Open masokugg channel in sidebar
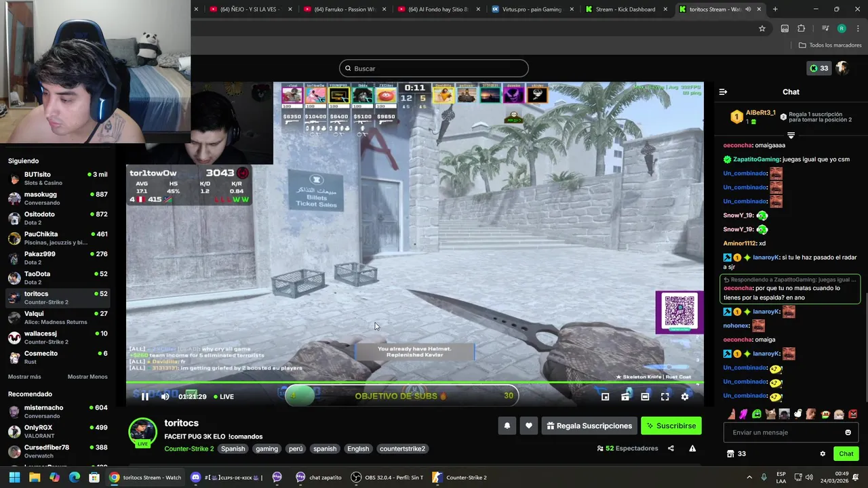Screen dimensions: 868x488 (x=58, y=198)
